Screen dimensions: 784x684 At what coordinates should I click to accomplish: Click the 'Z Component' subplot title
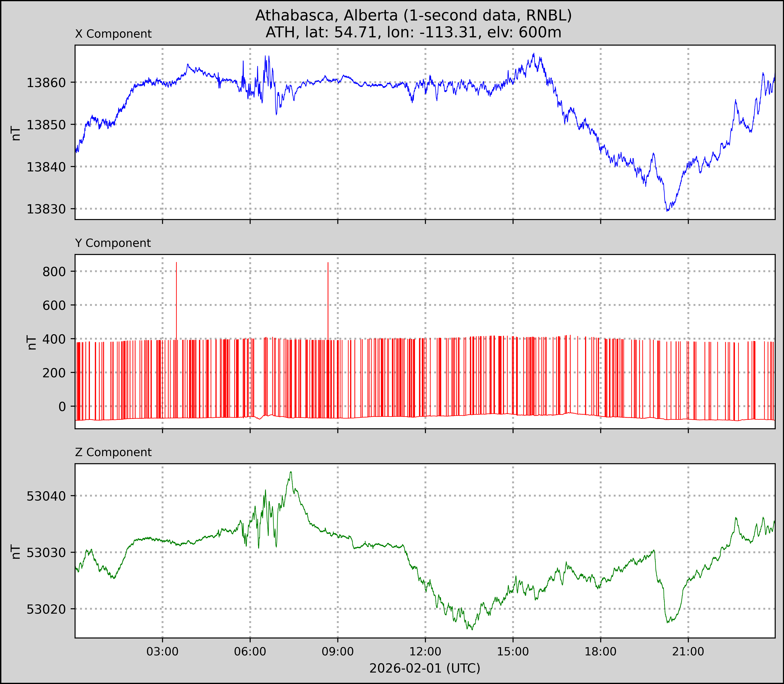113,452
